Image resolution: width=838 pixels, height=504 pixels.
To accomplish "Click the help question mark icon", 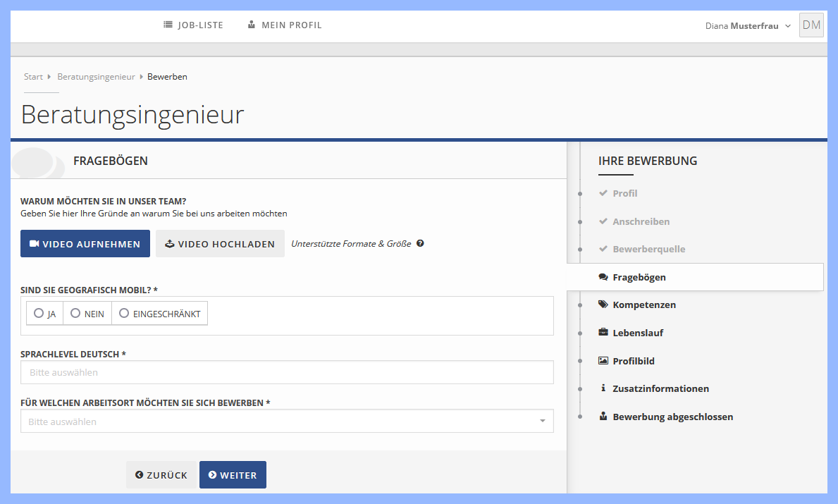I will pos(420,244).
